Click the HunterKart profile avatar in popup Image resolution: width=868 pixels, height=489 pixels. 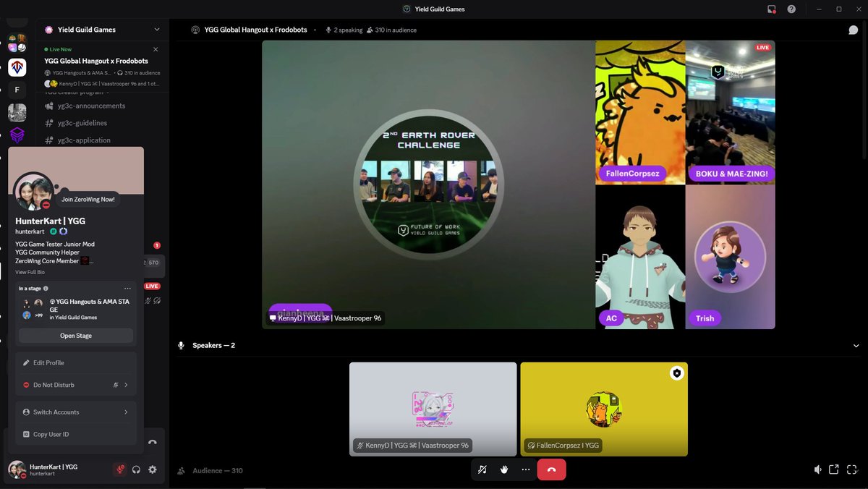click(33, 192)
